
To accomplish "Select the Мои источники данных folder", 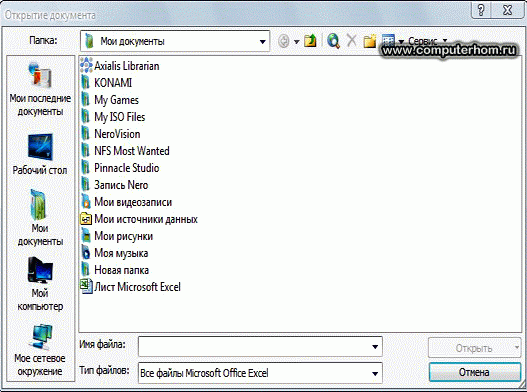I will click(139, 219).
